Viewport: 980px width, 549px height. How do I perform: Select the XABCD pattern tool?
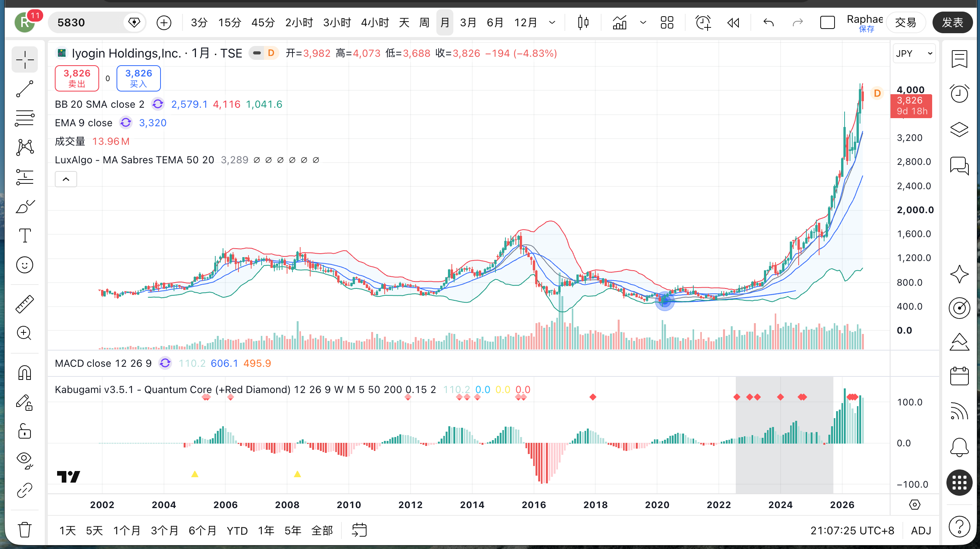point(25,147)
